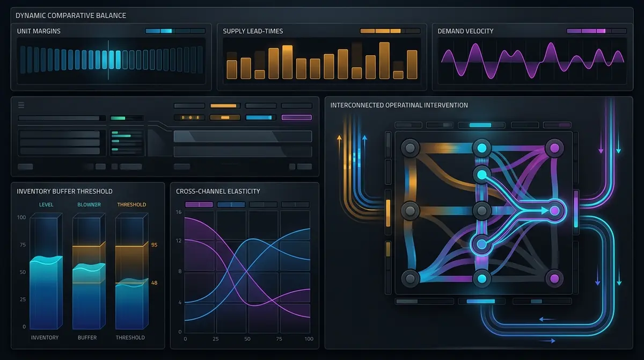The height and width of the screenshot is (360, 644).
Task: Click the "SUPPLY LEAD-TIMES" panel title
Action: point(252,31)
